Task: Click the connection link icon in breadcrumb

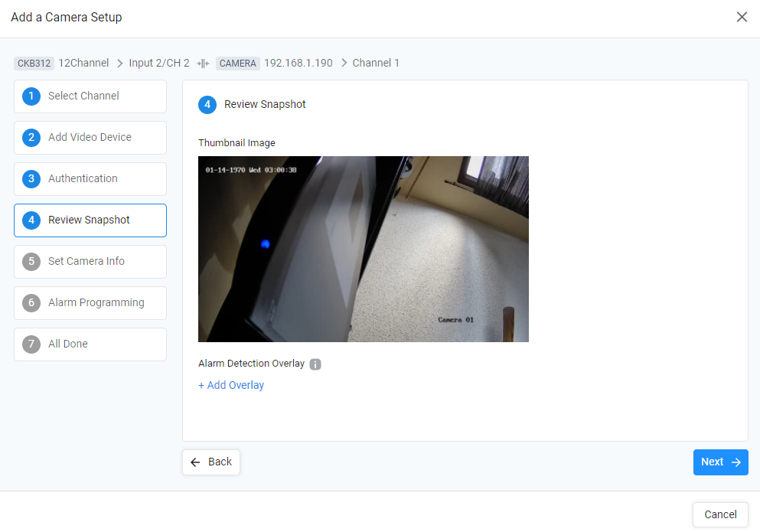Action: pos(203,64)
